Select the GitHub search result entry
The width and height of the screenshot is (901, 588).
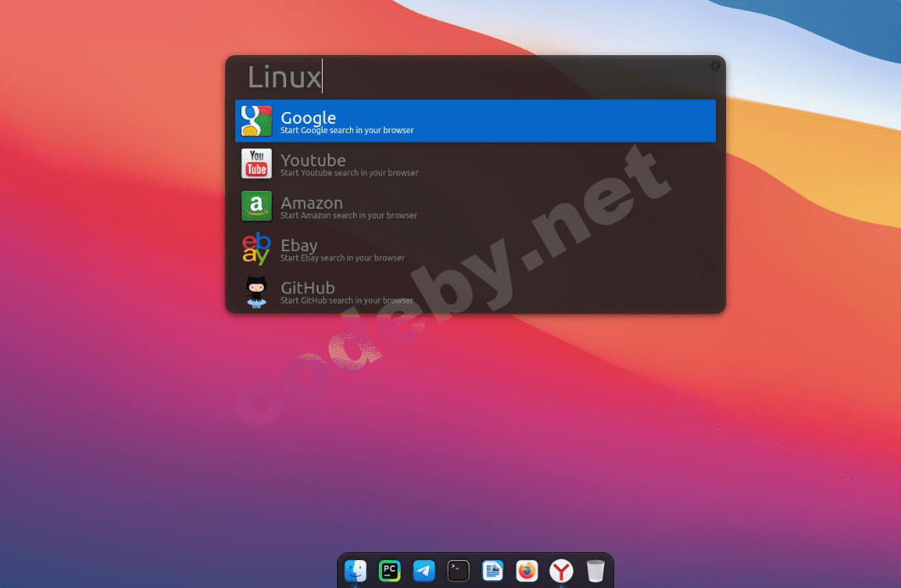point(476,291)
